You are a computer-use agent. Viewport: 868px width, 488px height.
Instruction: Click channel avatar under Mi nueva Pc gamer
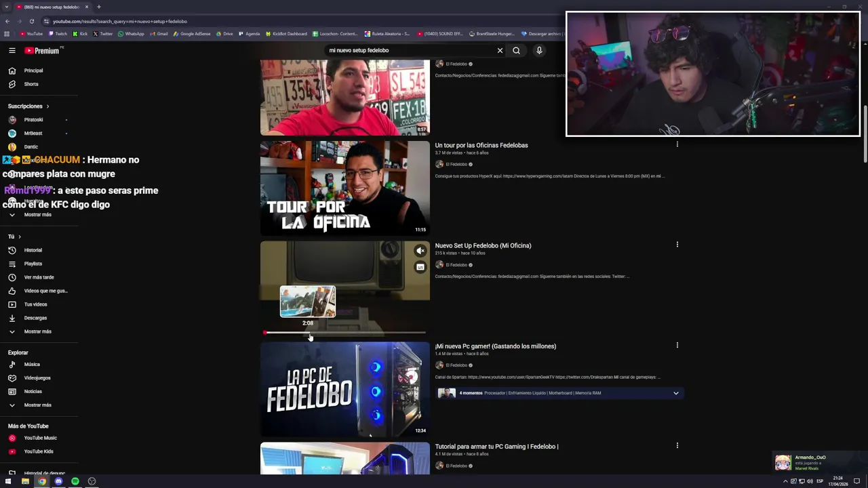point(439,365)
